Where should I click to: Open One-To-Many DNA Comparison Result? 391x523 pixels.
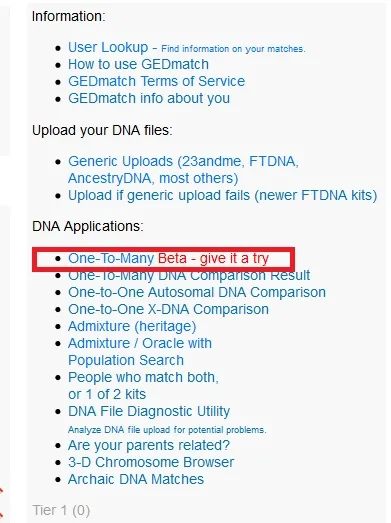[x=189, y=276]
